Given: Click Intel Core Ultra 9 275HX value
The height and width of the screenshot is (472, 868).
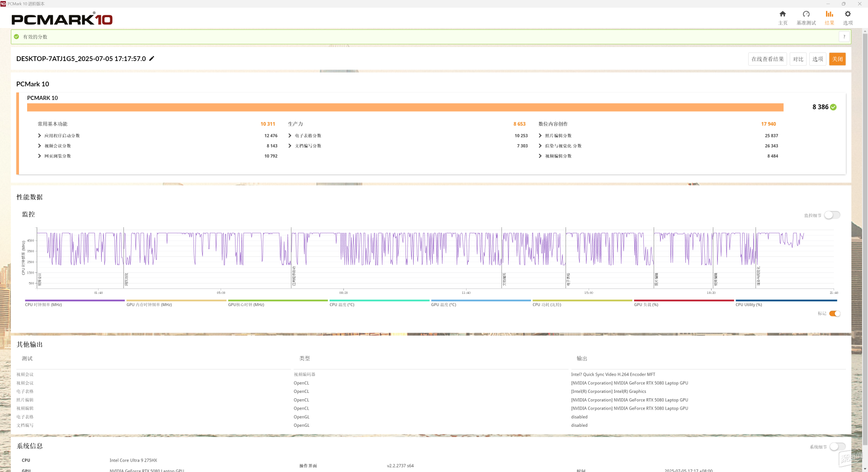Looking at the screenshot, I should click(x=133, y=460).
